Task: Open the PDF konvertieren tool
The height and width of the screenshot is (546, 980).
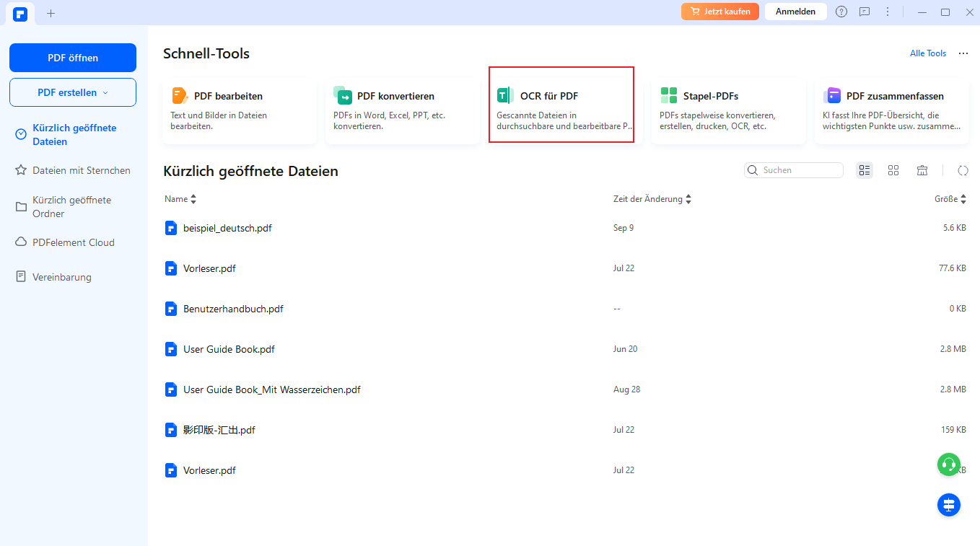Action: (402, 110)
